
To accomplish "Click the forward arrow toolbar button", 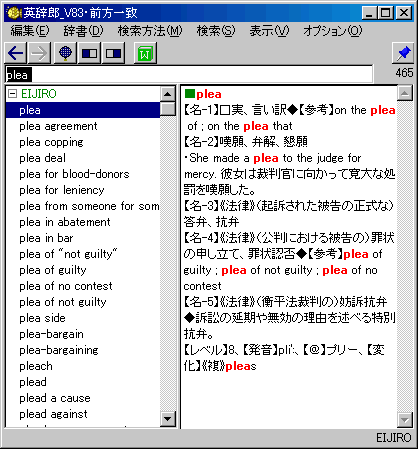I will [39, 53].
